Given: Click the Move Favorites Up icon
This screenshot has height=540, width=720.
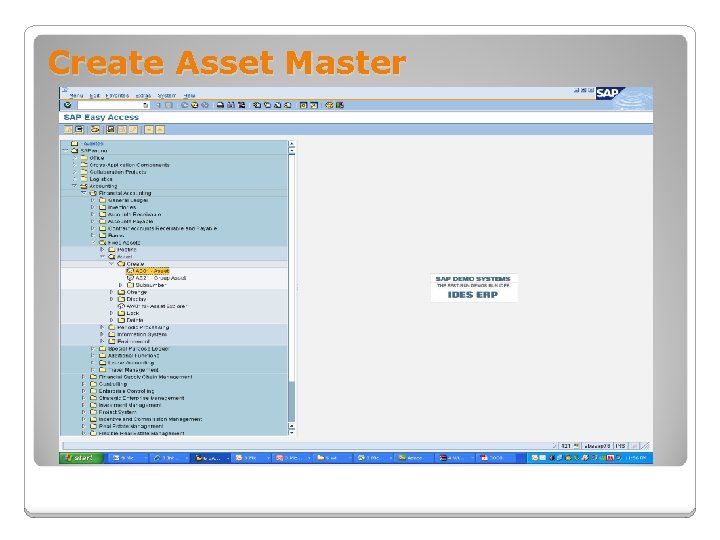Looking at the screenshot, I should (x=160, y=129).
